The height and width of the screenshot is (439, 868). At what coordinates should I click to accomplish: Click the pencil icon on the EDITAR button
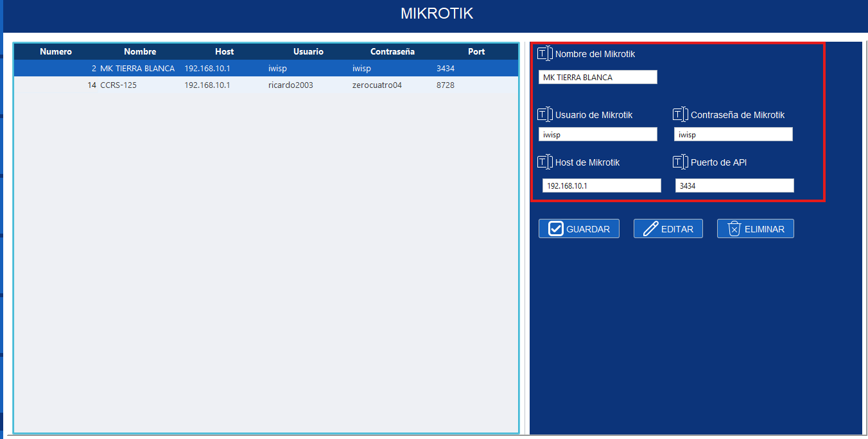click(650, 228)
